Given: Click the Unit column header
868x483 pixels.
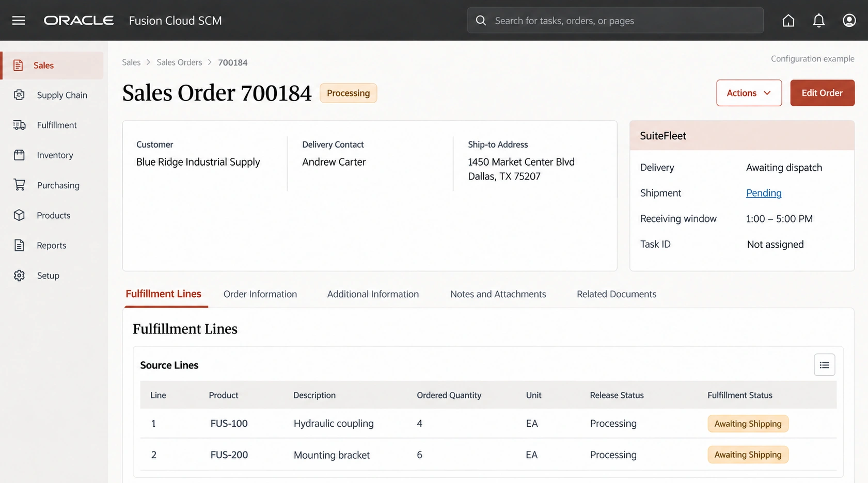Looking at the screenshot, I should (533, 395).
